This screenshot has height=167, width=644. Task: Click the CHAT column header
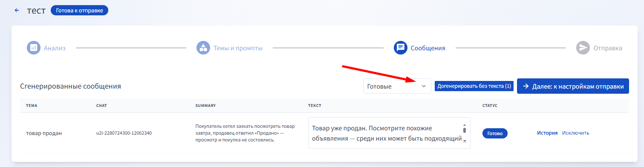coord(101,106)
